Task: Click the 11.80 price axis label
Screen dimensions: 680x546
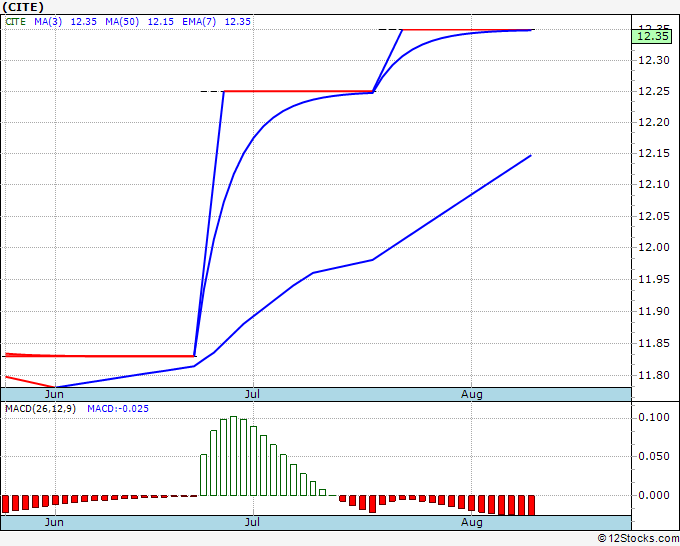Action: (x=654, y=376)
